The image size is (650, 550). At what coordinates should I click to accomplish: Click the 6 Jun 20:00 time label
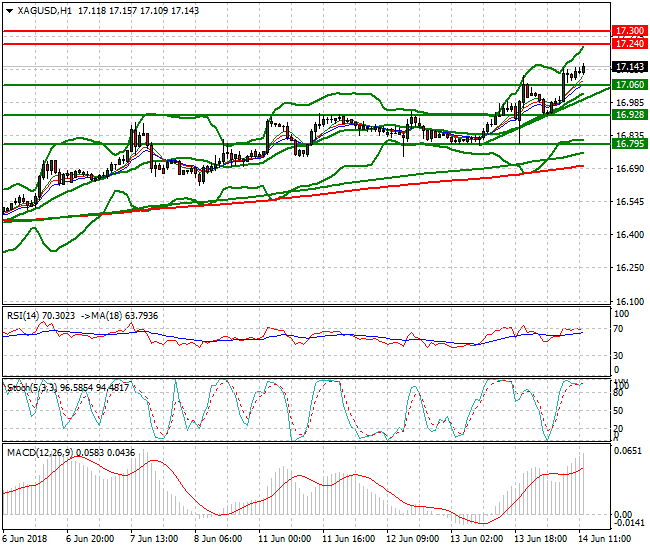90,539
